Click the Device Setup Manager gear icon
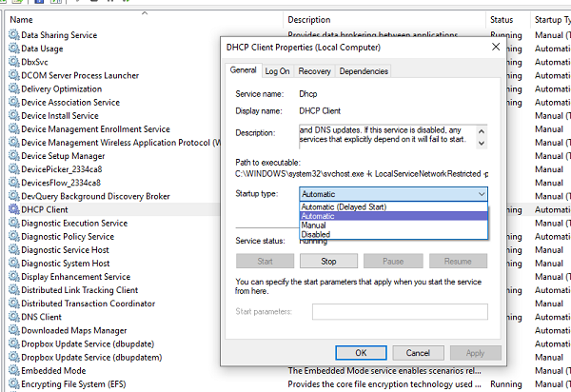Viewport: 571px width, 392px height. [x=14, y=156]
